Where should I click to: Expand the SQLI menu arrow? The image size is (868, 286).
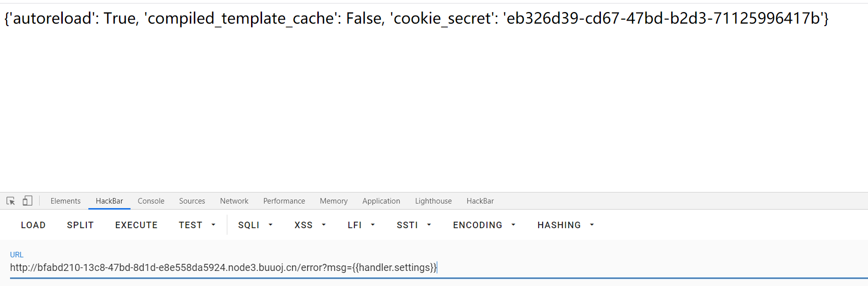point(271,225)
